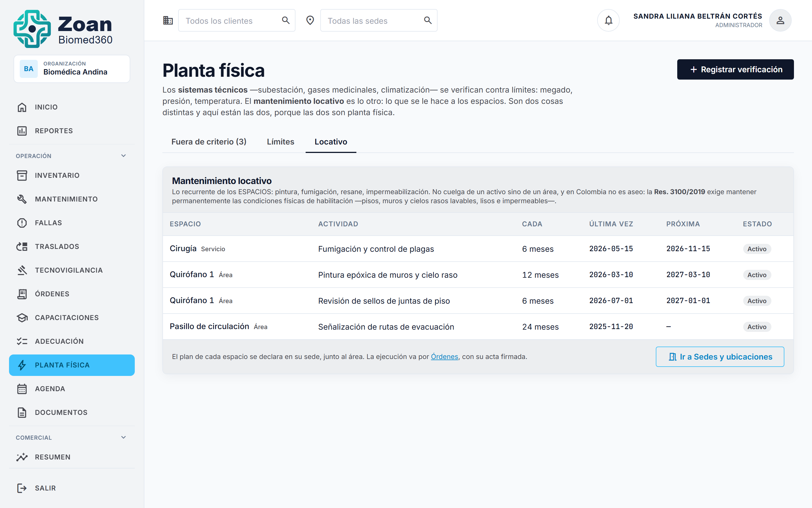Click the Inicio home icon
Viewport: 812px width, 508px height.
point(22,107)
